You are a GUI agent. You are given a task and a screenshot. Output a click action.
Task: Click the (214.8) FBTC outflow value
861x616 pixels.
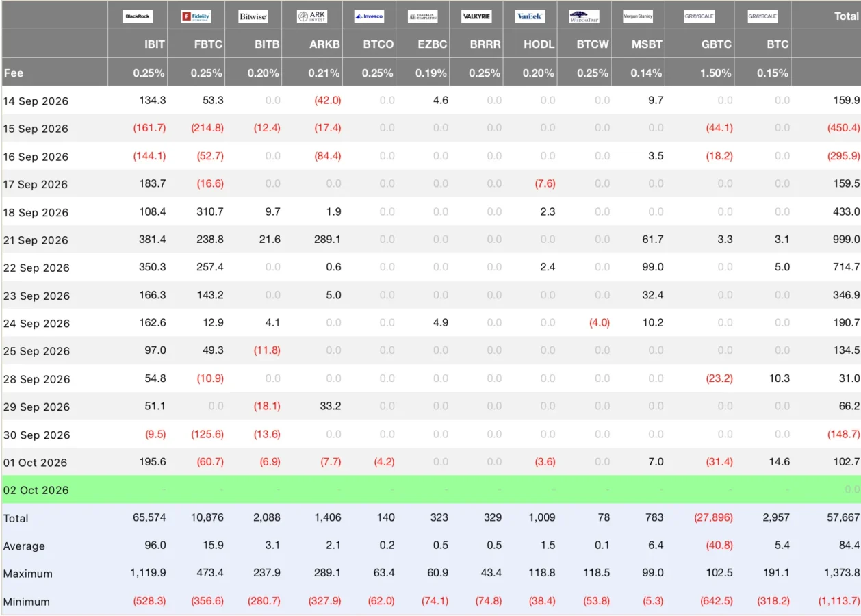point(207,128)
